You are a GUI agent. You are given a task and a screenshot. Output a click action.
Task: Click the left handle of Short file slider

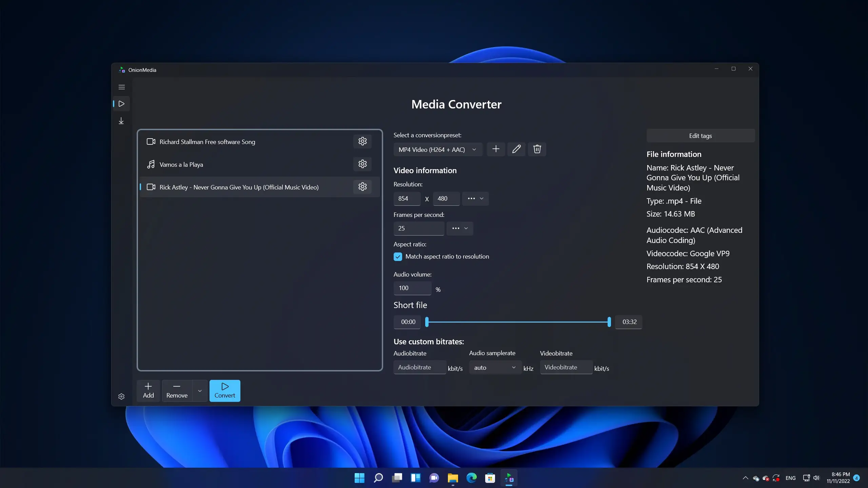coord(427,322)
